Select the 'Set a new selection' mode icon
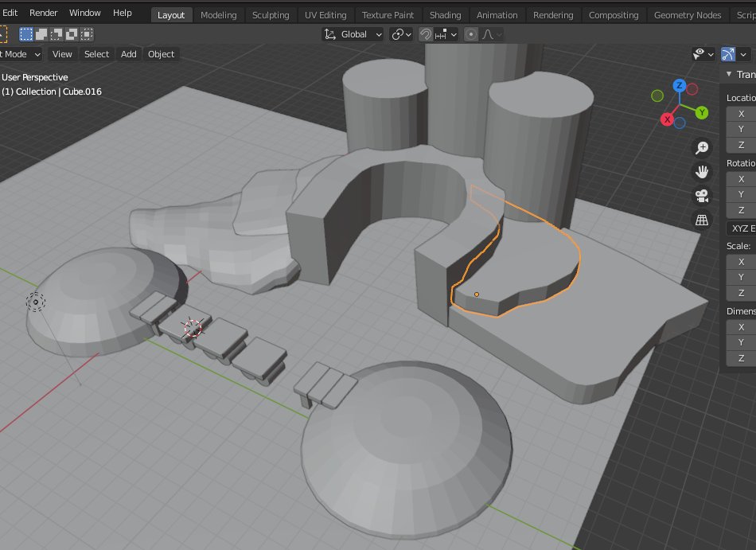This screenshot has height=550, width=756. click(26, 34)
